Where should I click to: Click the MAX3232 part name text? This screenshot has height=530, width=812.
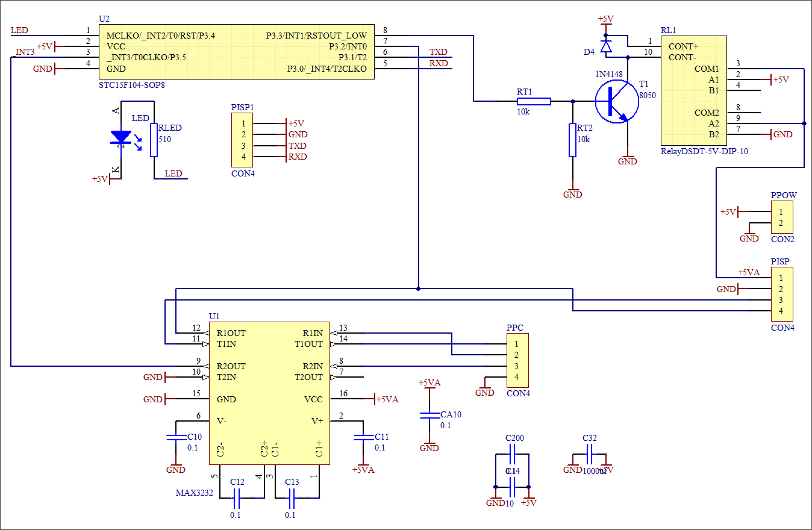tap(194, 493)
